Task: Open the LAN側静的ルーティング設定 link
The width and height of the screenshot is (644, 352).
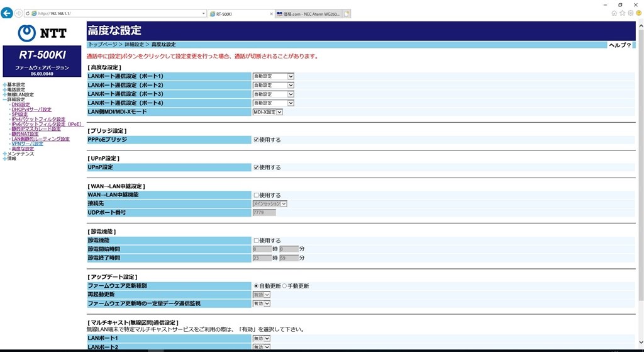Action: pos(41,139)
